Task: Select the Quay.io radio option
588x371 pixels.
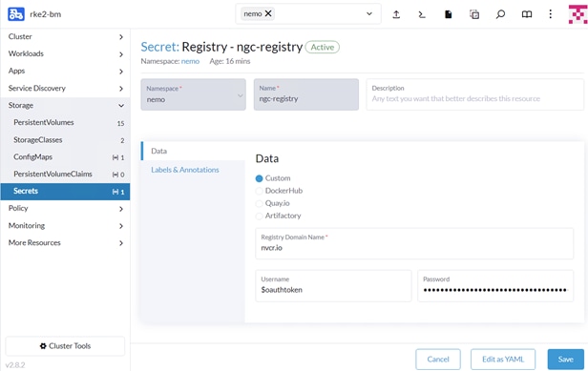Action: (259, 203)
